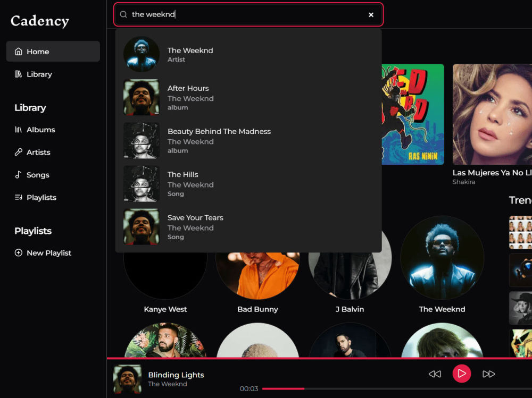The image size is (532, 398).
Task: Select The Weeknd artist search result
Action: [x=248, y=54]
